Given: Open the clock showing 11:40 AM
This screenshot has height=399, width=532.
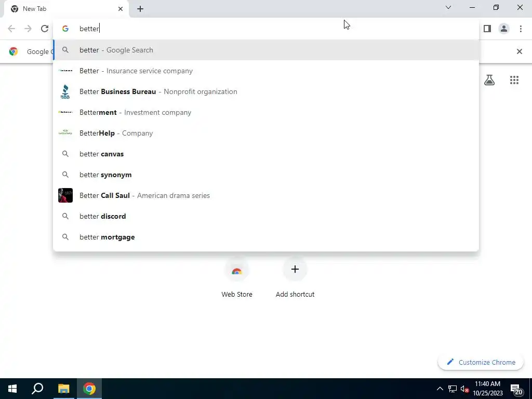Looking at the screenshot, I should coord(487,389).
